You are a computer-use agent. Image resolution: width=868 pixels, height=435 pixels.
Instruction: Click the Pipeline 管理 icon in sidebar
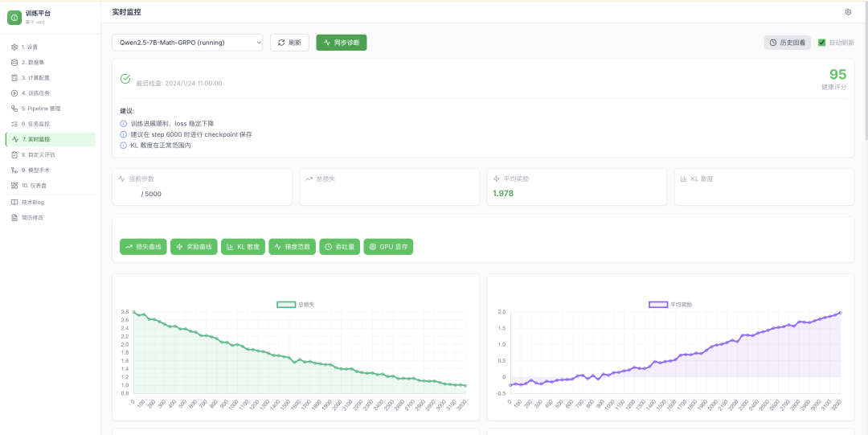[14, 109]
